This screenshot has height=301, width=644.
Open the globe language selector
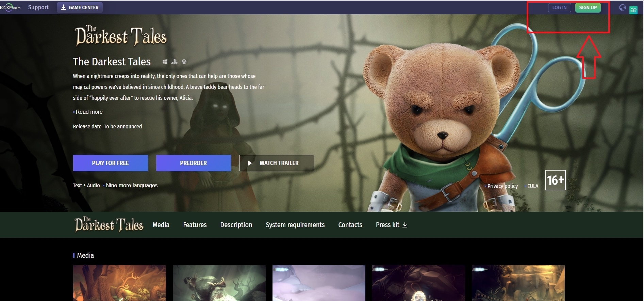click(x=622, y=7)
